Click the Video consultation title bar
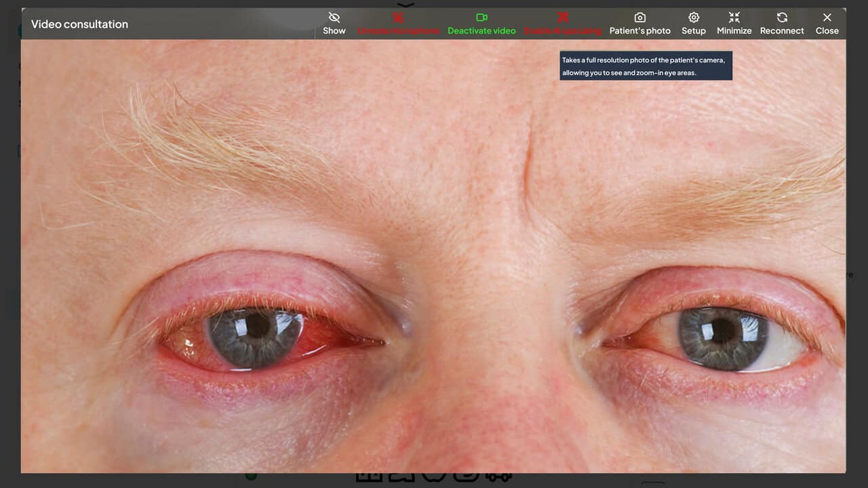This screenshot has width=868, height=488. [79, 24]
